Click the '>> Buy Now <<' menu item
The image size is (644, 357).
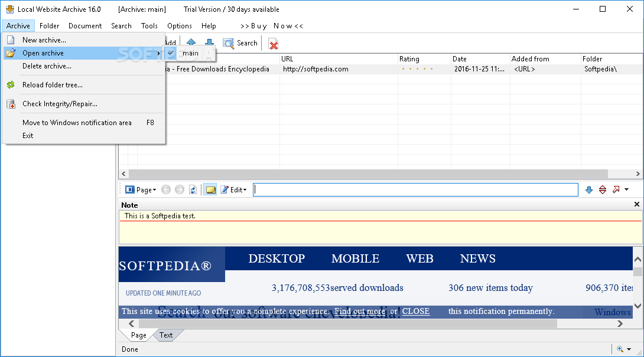(x=271, y=26)
